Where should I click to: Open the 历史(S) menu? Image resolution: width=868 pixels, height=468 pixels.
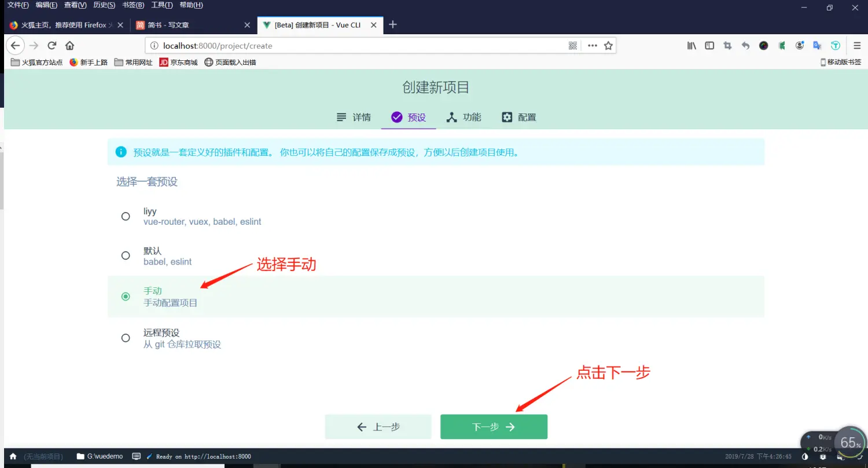click(104, 5)
